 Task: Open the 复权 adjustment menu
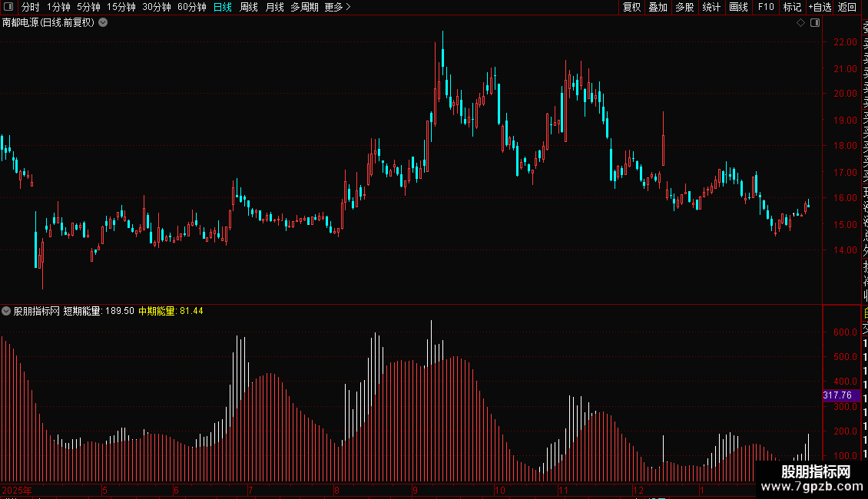tap(631, 7)
